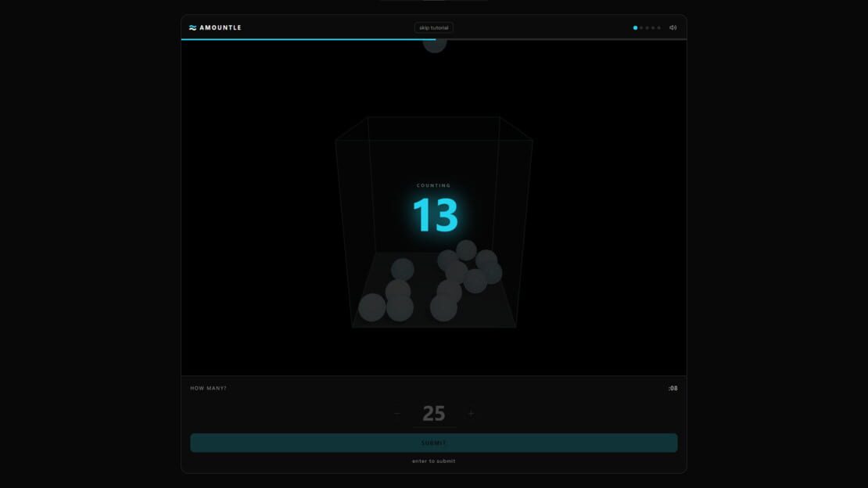Submit the guess with the SUBMIT button
Screen dimensions: 868x488
pos(433,443)
